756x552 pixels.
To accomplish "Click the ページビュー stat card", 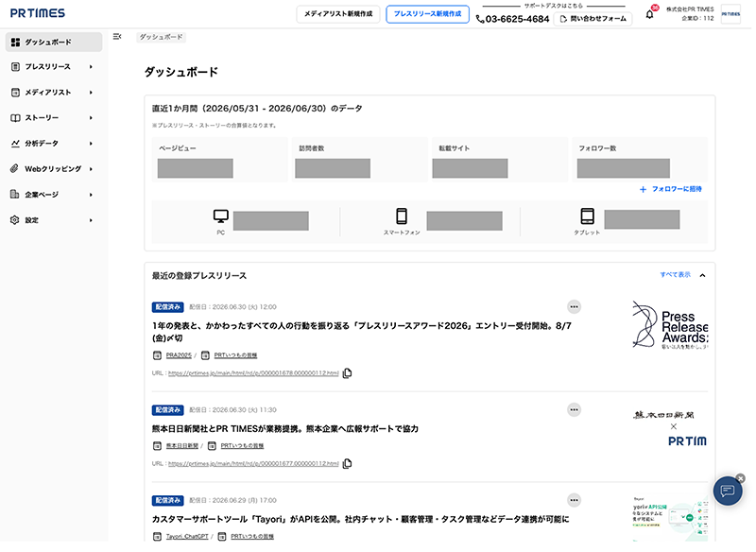I will point(220,160).
